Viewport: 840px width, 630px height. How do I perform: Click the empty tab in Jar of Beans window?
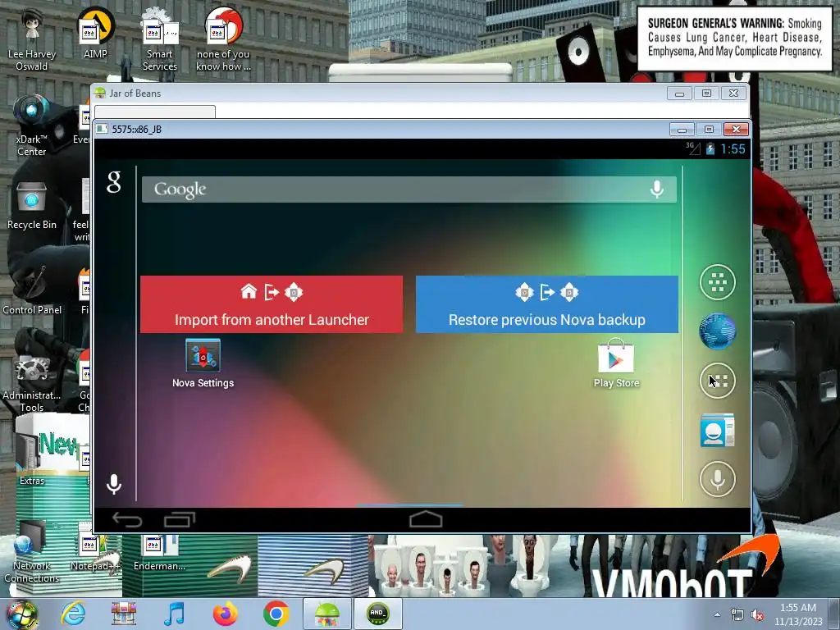click(x=155, y=112)
